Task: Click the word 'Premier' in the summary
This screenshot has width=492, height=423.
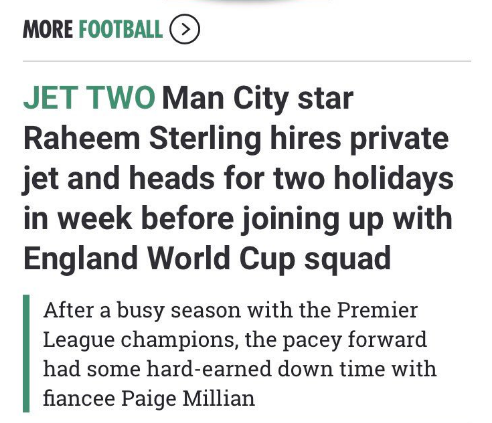Action: tap(377, 310)
